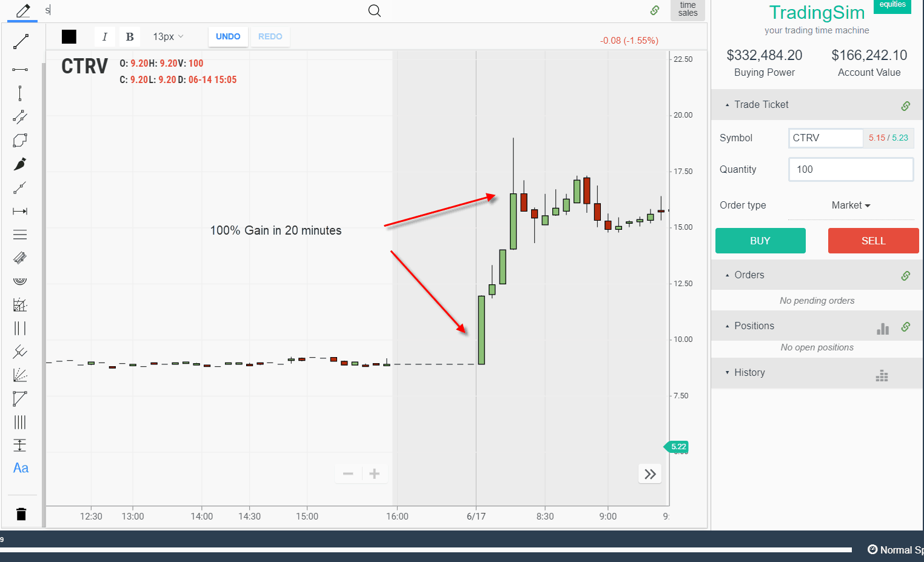Open the Market order type dropdown
This screenshot has height=562, width=924.
pos(851,206)
